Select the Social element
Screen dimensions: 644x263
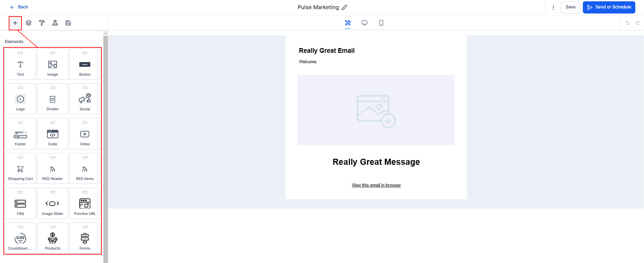coord(85,99)
